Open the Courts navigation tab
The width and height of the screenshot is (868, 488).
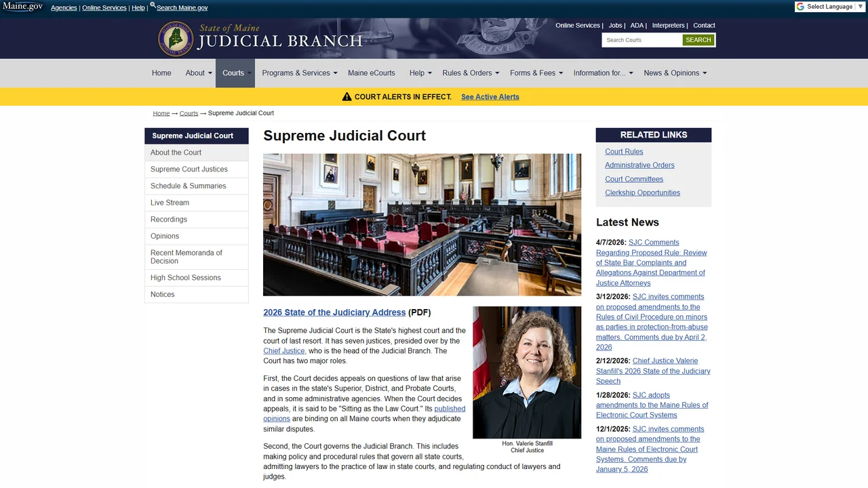coord(235,73)
